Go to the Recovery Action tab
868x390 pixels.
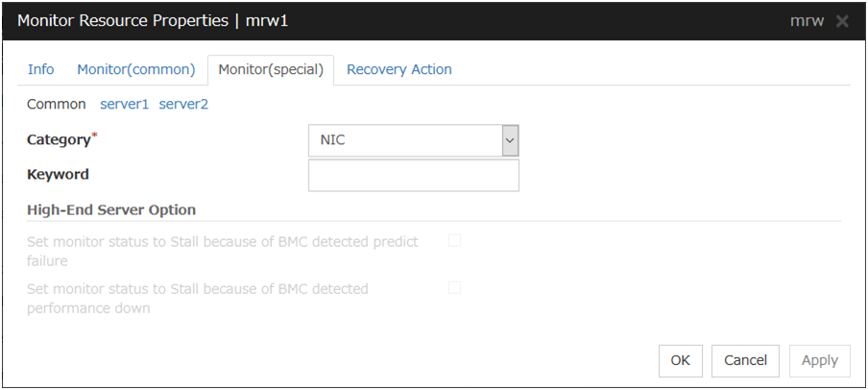point(399,69)
